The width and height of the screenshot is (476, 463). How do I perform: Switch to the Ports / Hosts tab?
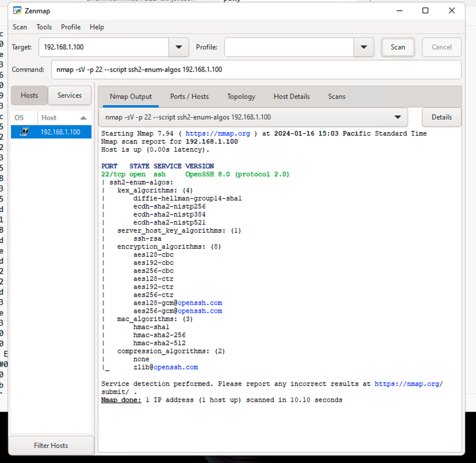(x=189, y=97)
